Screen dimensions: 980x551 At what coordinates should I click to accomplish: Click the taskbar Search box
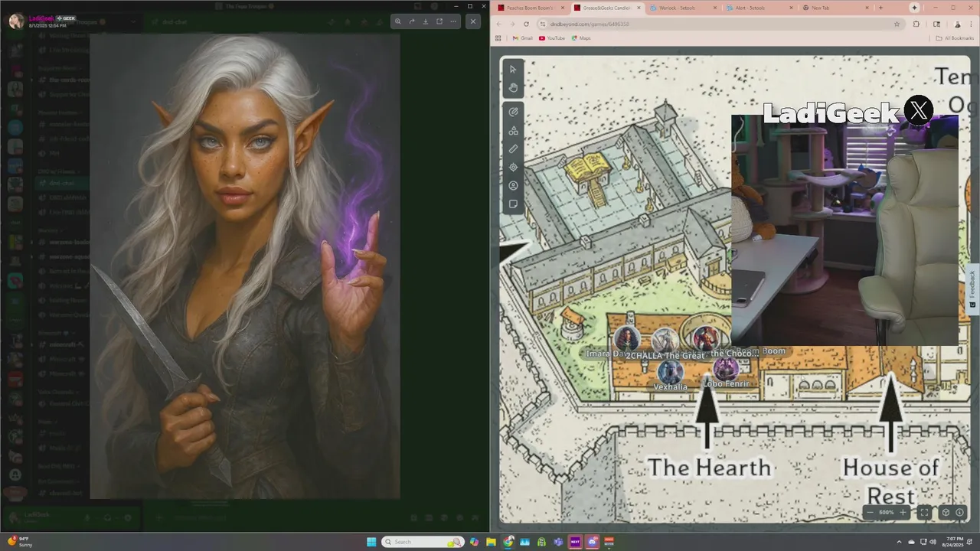click(423, 542)
